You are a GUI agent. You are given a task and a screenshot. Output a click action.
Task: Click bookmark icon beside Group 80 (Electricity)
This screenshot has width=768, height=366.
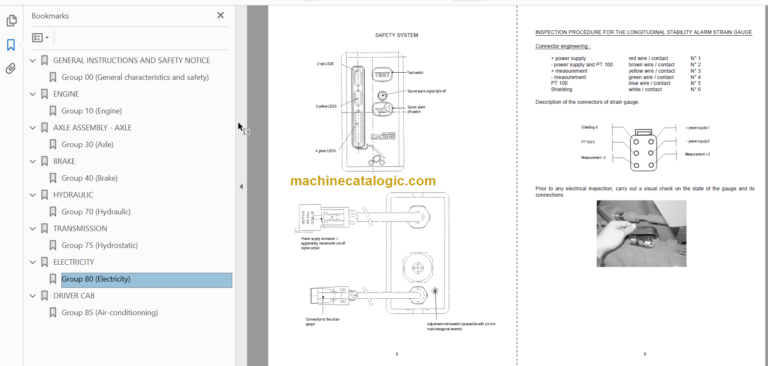(x=53, y=279)
